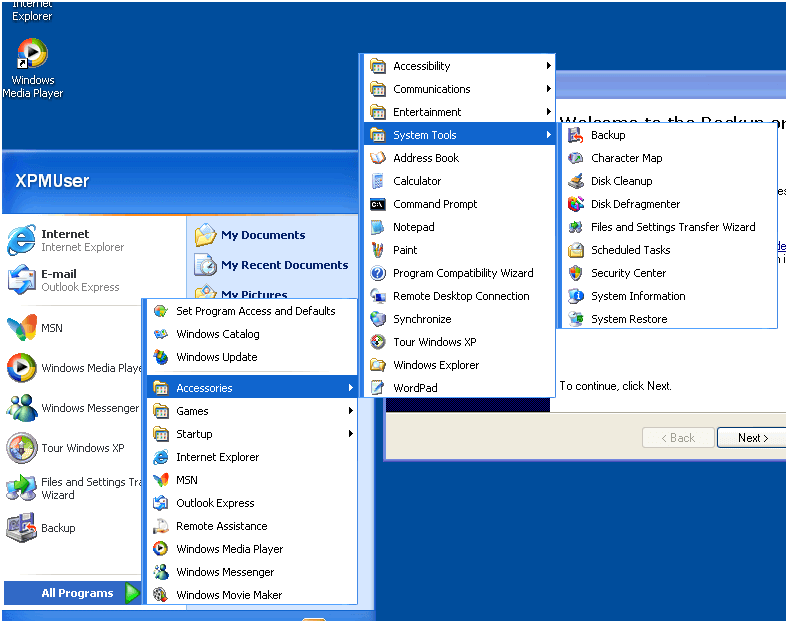Select Accessibility menu entry
788x623 pixels.
(x=459, y=66)
